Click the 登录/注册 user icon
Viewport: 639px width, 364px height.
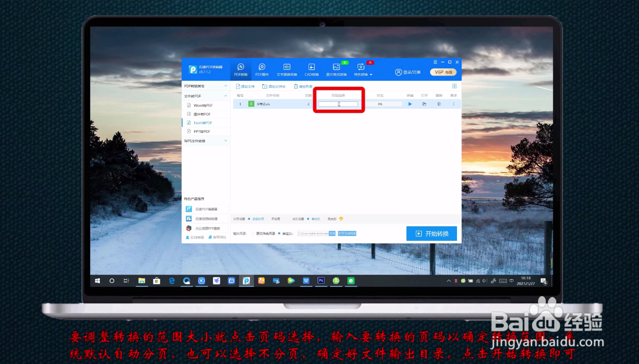[x=408, y=72]
